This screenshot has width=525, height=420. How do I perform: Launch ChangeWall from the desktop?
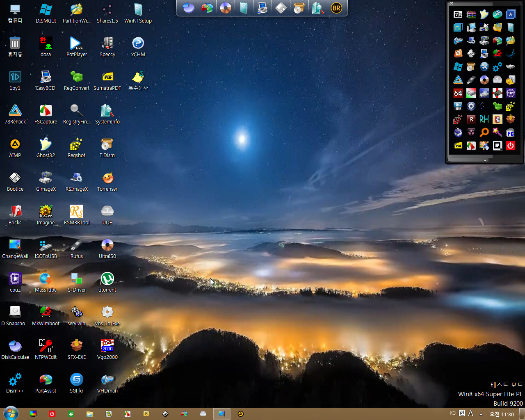click(15, 249)
